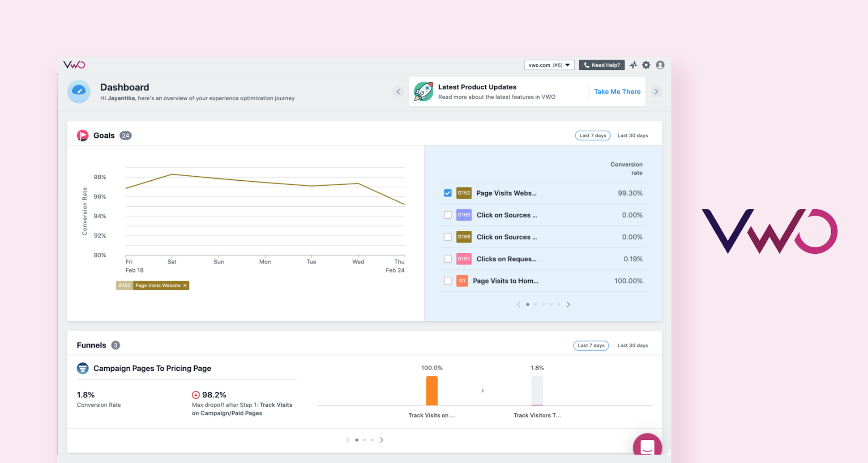This screenshot has height=463, width=868.
Task: Select Last 30 days for Goals
Action: pos(632,136)
